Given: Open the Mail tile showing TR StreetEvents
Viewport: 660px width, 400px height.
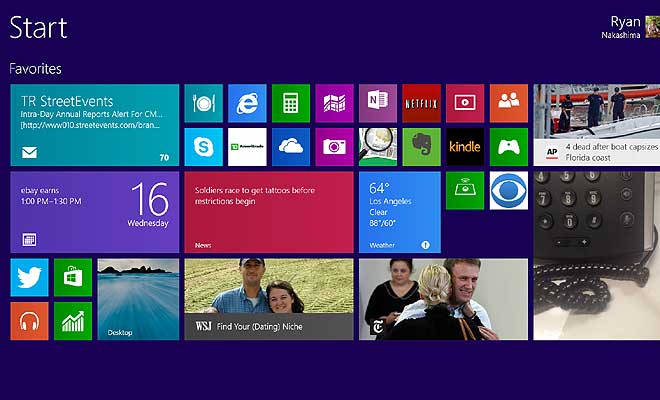Looking at the screenshot, I should 95,125.
